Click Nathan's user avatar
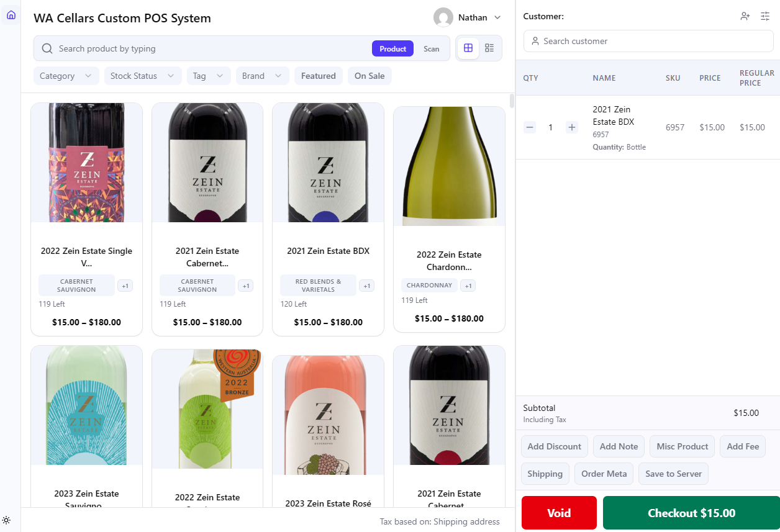 pyautogui.click(x=443, y=17)
